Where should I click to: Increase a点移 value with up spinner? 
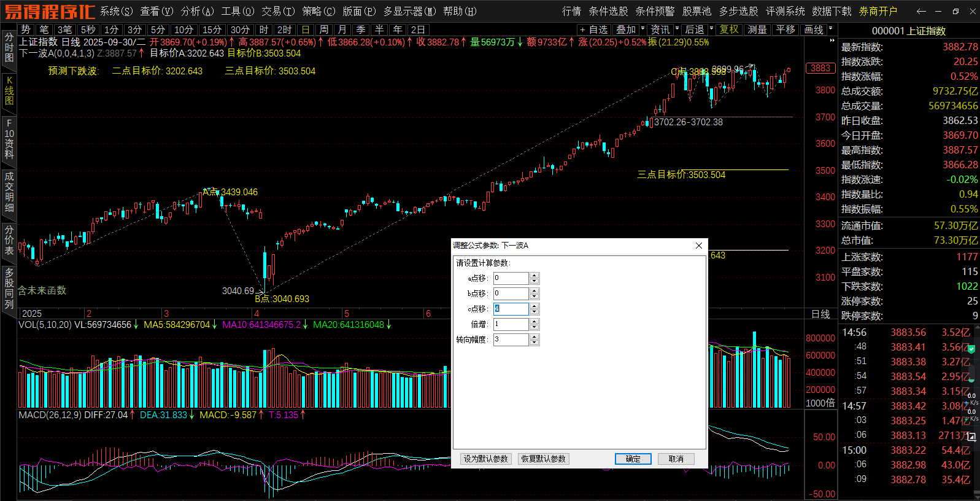point(534,276)
